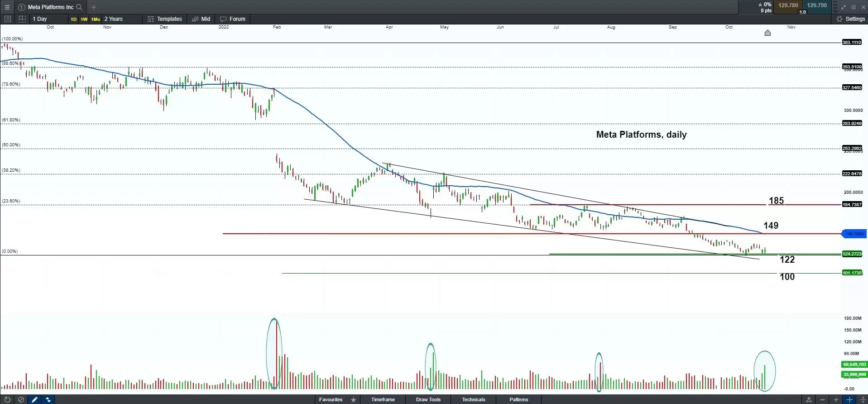868x404 pixels.
Task: Open the Technicals tab
Action: [x=474, y=399]
